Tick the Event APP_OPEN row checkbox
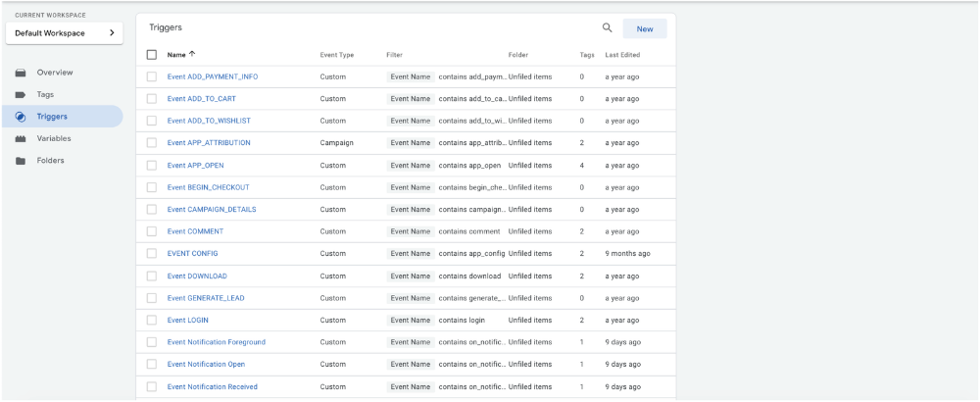Viewport: 980px width, 402px height. 152,166
